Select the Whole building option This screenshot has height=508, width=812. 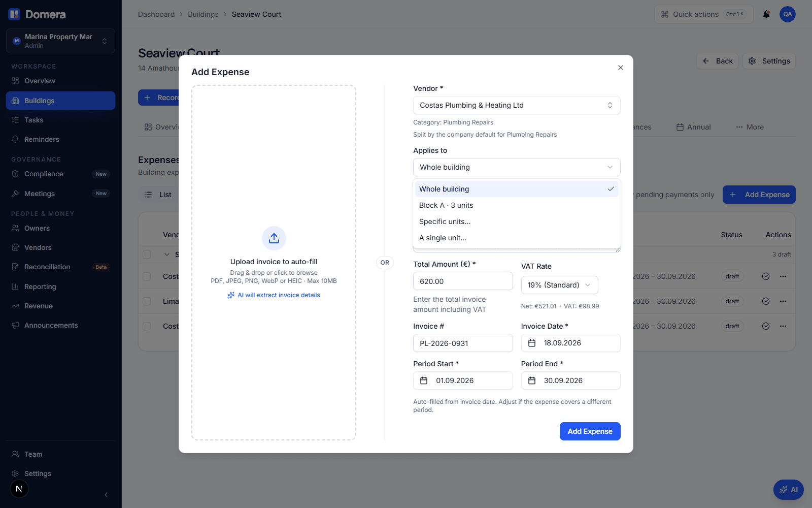pos(517,189)
